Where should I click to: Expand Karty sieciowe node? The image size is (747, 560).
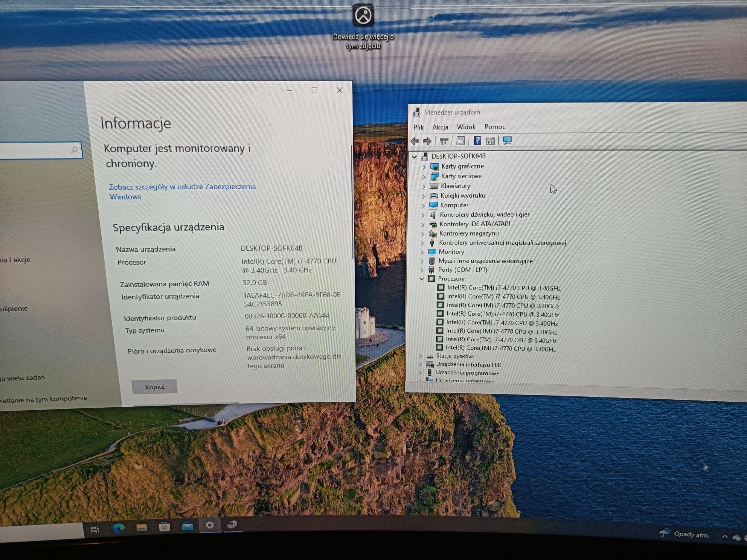coord(424,177)
